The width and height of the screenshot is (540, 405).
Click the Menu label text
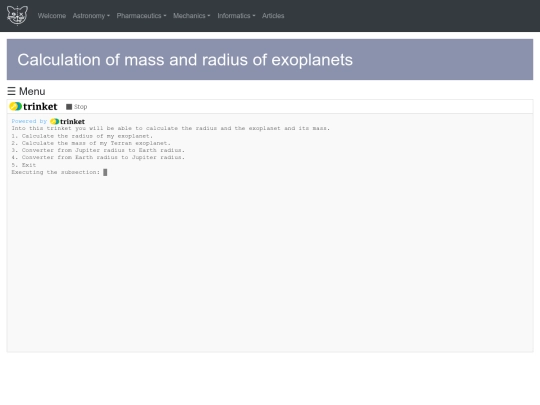[x=32, y=91]
